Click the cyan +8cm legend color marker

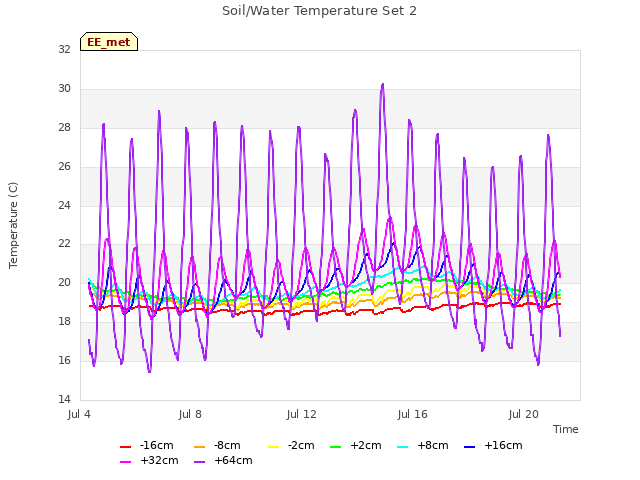402,447
